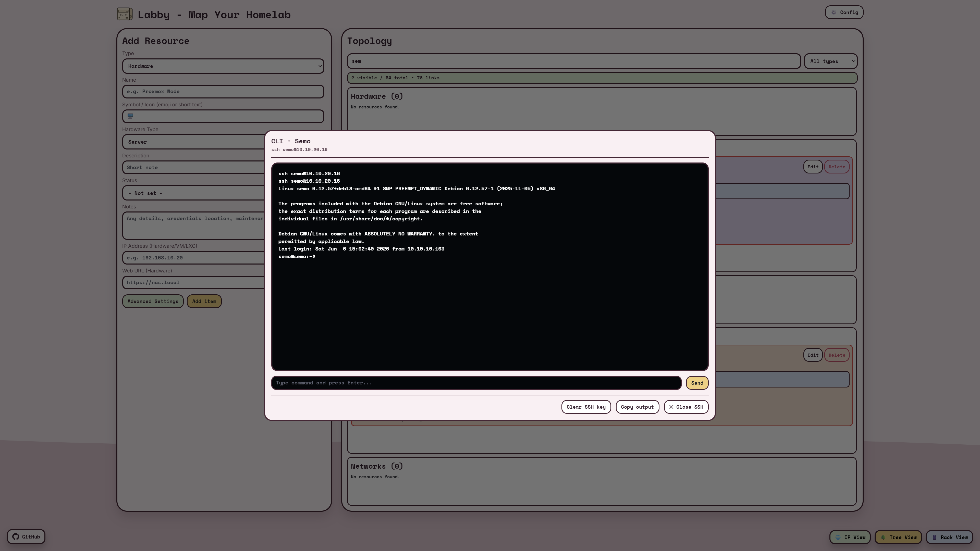Click the Networks (0) section heading
980x551 pixels.
[x=377, y=466]
